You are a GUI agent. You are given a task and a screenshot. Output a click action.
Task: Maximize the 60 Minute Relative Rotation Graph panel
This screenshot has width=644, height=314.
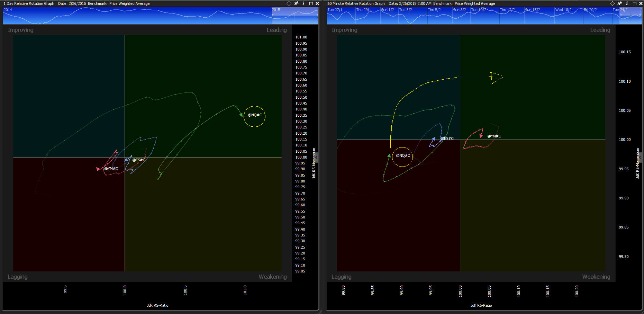click(634, 3)
